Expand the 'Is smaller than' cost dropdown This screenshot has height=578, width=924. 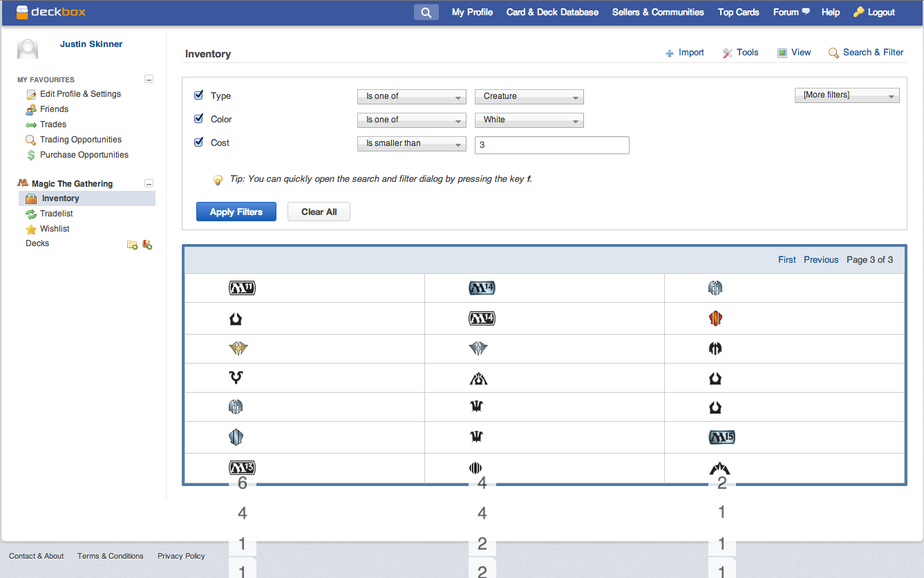click(411, 144)
